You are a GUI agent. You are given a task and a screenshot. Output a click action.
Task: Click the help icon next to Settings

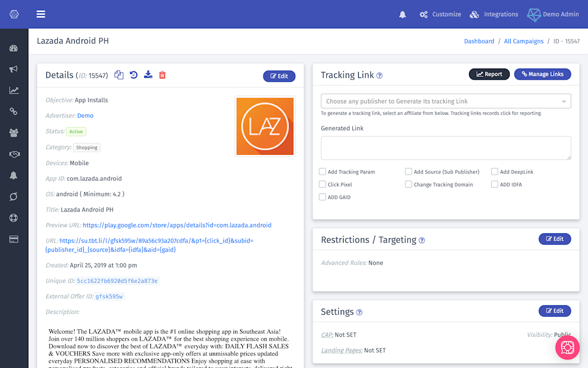(x=359, y=312)
